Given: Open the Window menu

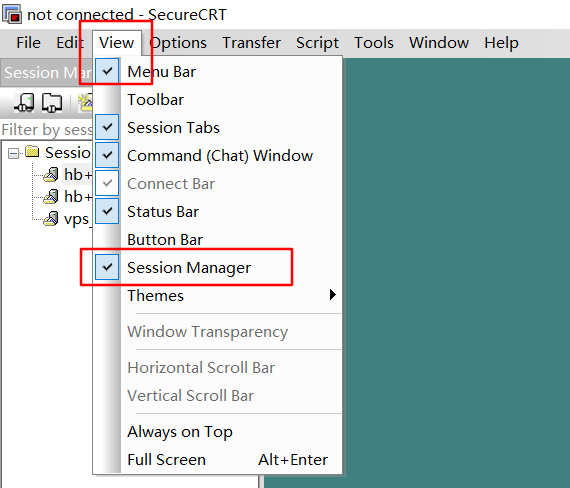Looking at the screenshot, I should (439, 43).
